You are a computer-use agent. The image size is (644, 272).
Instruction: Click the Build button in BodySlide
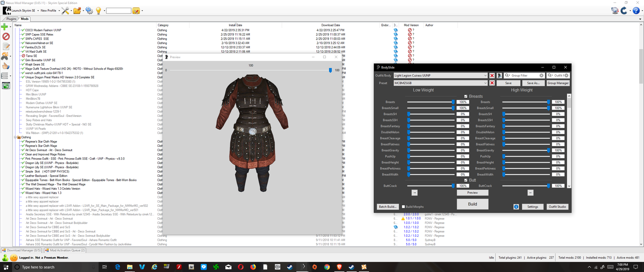click(473, 204)
